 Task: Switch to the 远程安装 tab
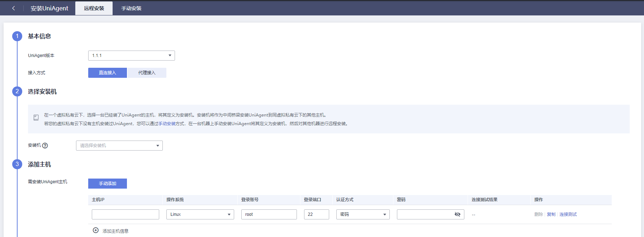click(x=94, y=8)
